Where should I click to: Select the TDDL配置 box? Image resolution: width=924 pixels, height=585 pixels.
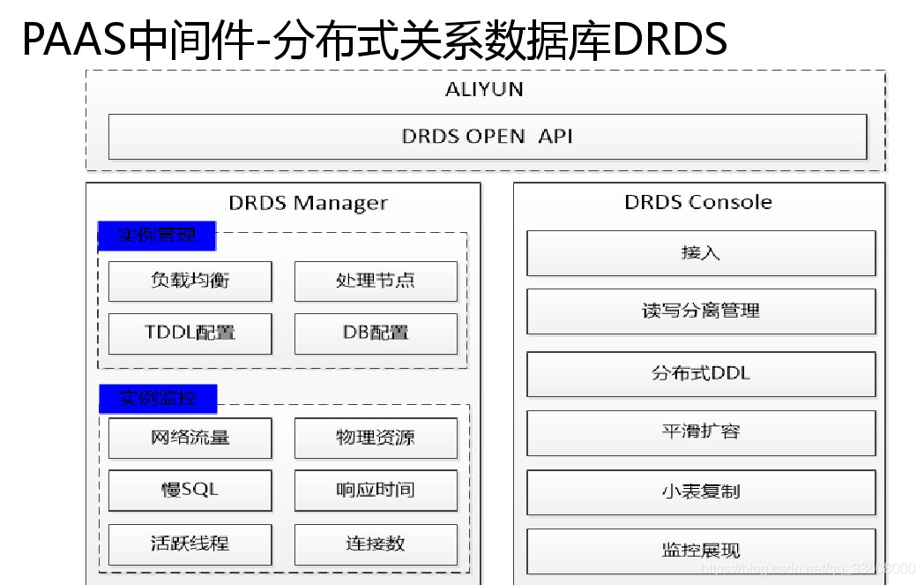coord(190,334)
